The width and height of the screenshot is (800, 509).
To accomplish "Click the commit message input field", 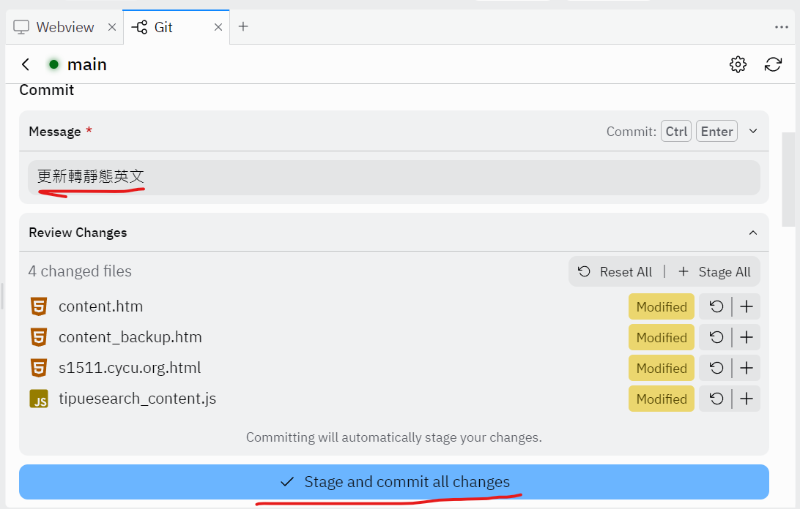I will (394, 177).
